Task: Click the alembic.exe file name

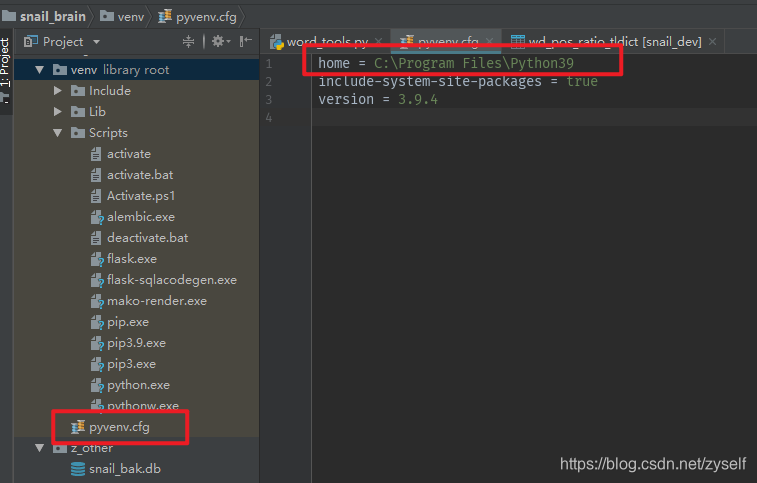Action: coord(141,217)
